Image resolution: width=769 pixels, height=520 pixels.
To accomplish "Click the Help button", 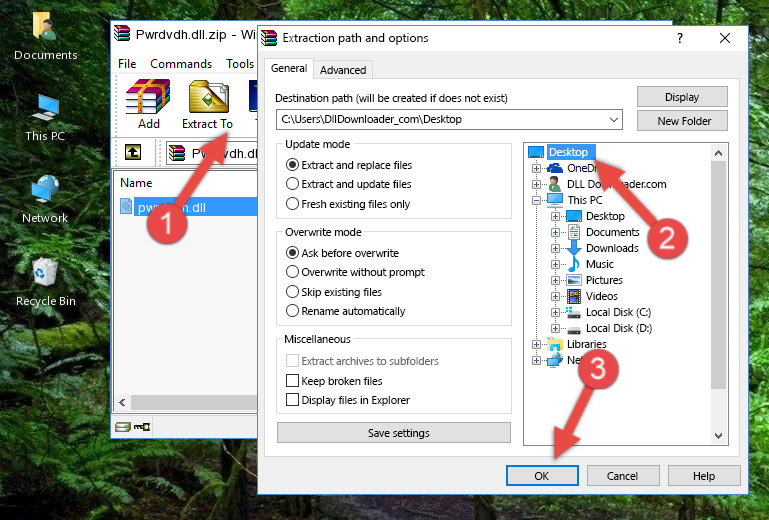I will [704, 475].
